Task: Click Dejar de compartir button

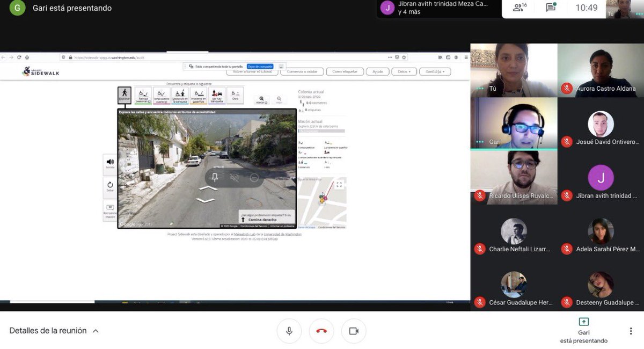Action: click(x=260, y=66)
